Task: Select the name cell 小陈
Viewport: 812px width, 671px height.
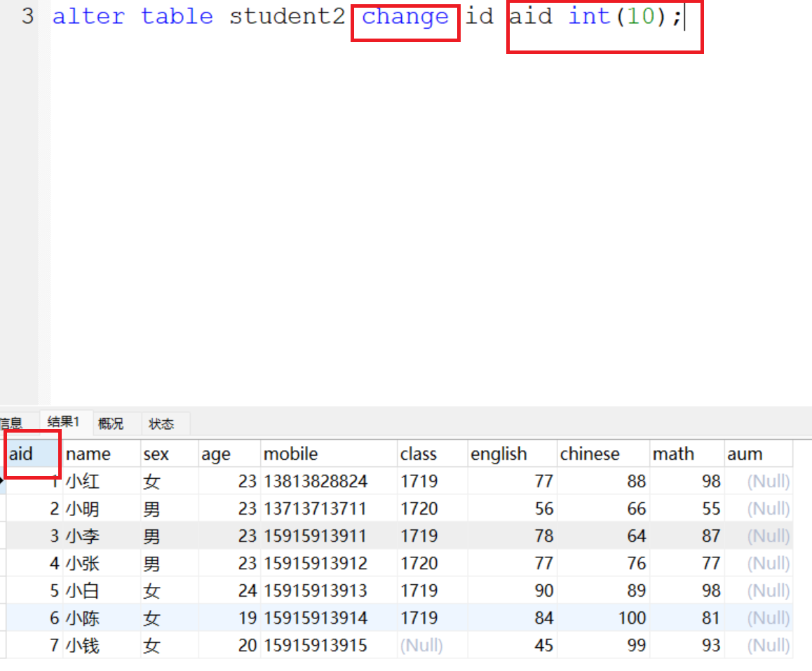Action: coord(102,618)
